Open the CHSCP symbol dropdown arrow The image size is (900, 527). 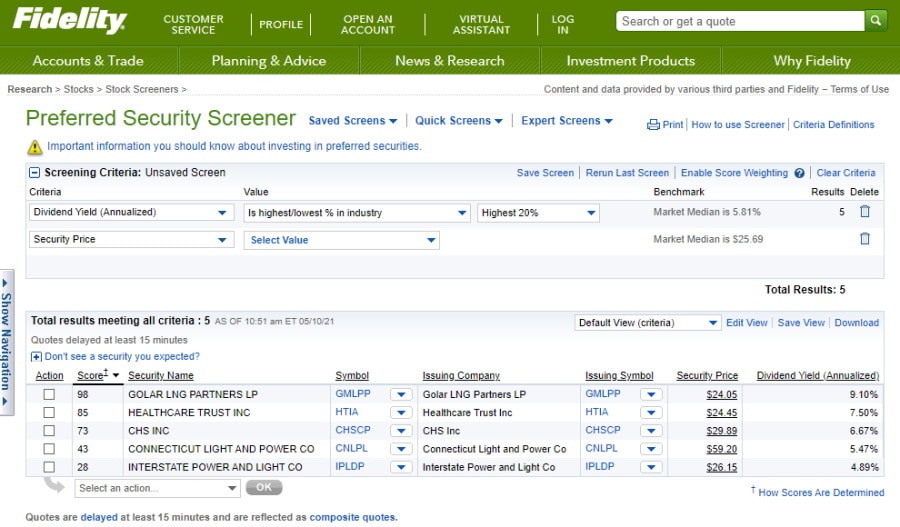[x=401, y=431]
